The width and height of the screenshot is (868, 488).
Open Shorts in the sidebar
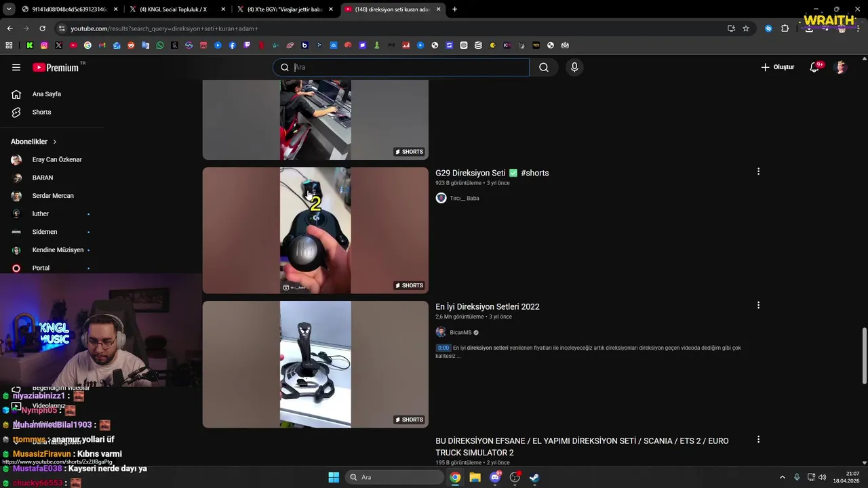(41, 112)
